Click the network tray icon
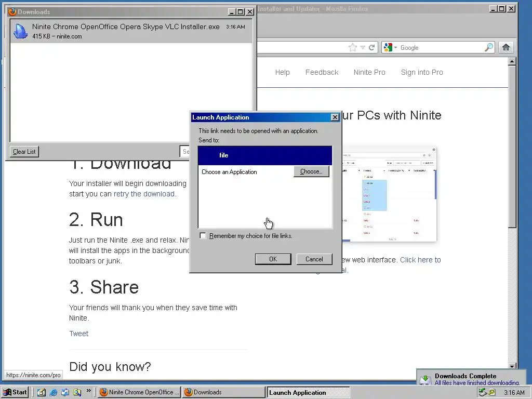532x399 pixels. coord(483,393)
